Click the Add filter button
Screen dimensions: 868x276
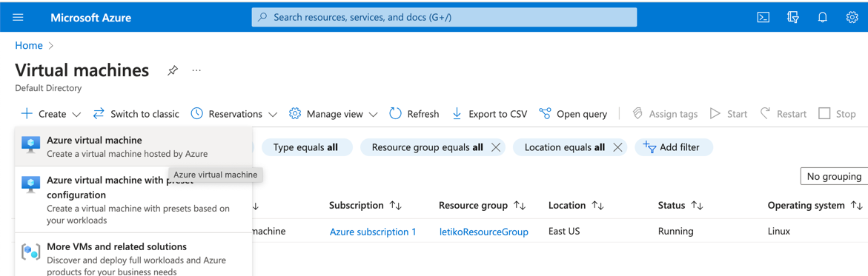pyautogui.click(x=674, y=147)
